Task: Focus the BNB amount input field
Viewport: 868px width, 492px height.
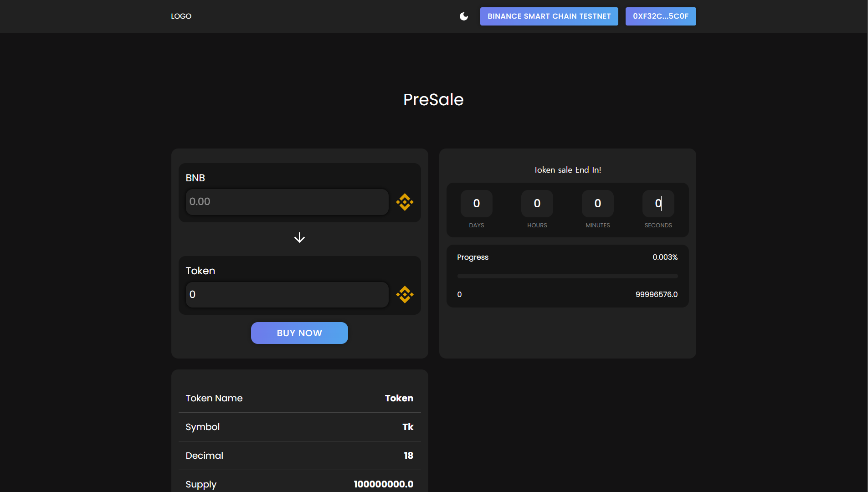Action: [x=287, y=202]
